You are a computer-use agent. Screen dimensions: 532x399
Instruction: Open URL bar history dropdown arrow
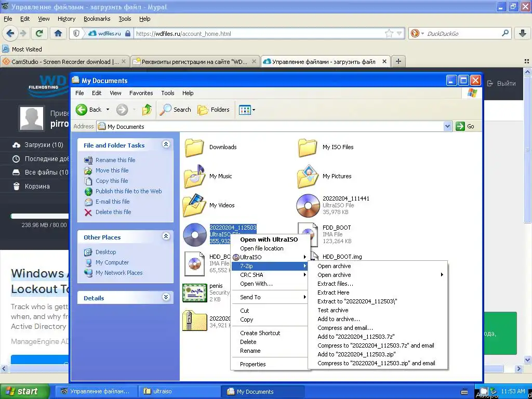point(399,33)
